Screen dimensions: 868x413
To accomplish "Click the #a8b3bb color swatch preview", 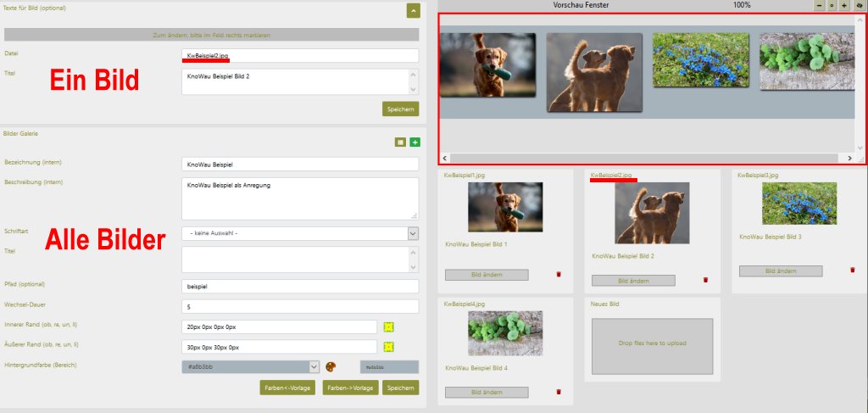I will tap(389, 366).
